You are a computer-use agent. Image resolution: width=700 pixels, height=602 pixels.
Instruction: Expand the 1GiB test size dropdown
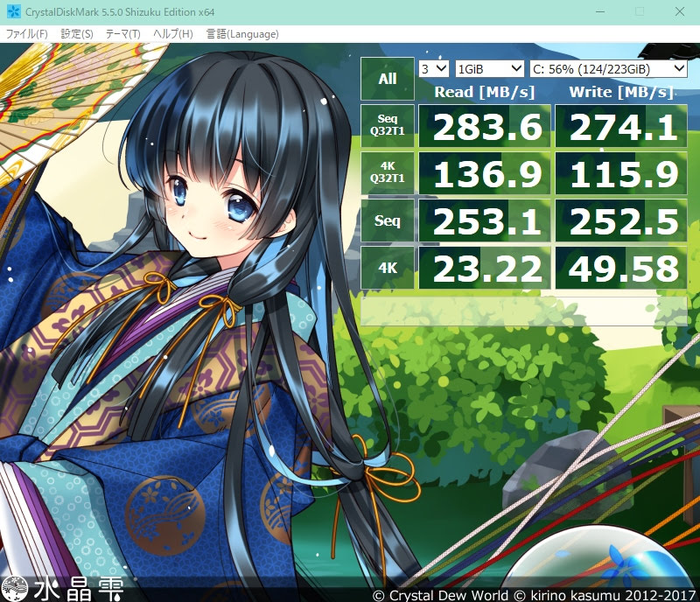click(x=490, y=68)
